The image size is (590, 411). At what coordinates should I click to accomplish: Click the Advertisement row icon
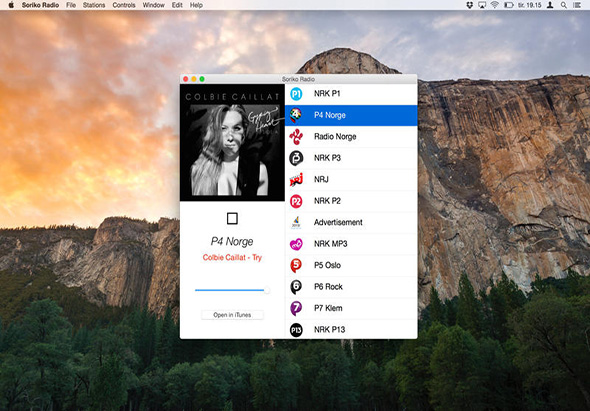pos(296,222)
